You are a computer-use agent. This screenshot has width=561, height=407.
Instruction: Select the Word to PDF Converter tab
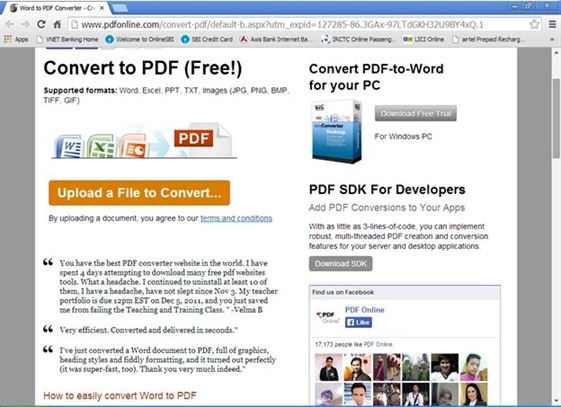point(54,8)
